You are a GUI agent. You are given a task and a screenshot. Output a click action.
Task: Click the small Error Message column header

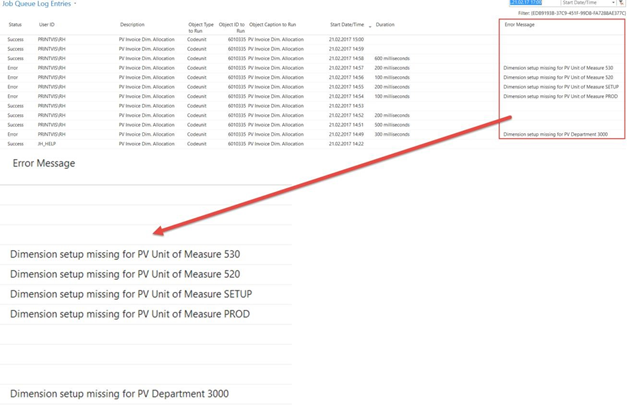coord(519,25)
